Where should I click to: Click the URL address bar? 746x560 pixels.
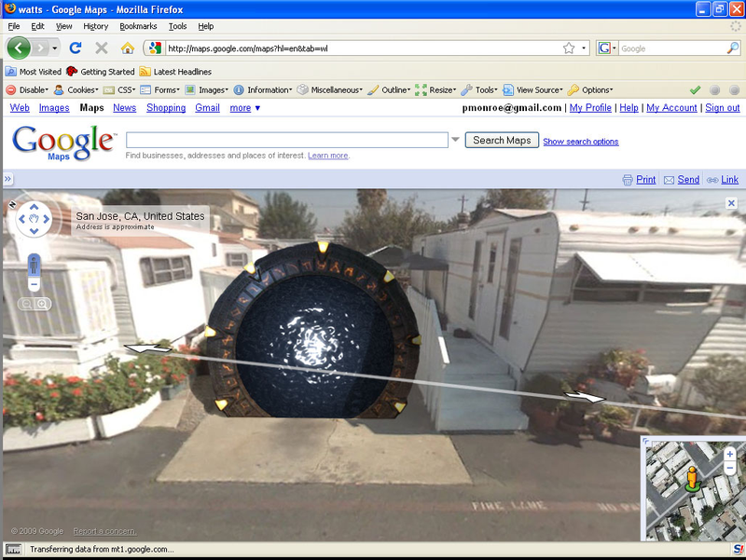364,48
